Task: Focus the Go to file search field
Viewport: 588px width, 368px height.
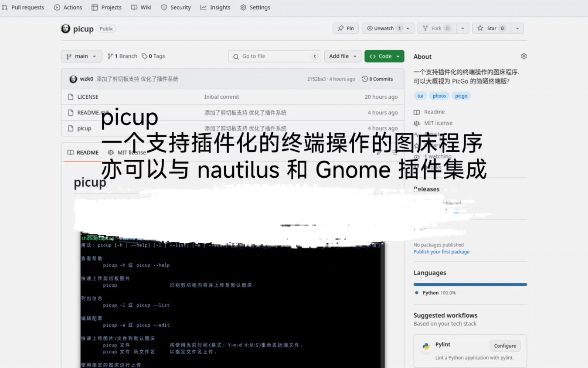Action: coord(275,56)
